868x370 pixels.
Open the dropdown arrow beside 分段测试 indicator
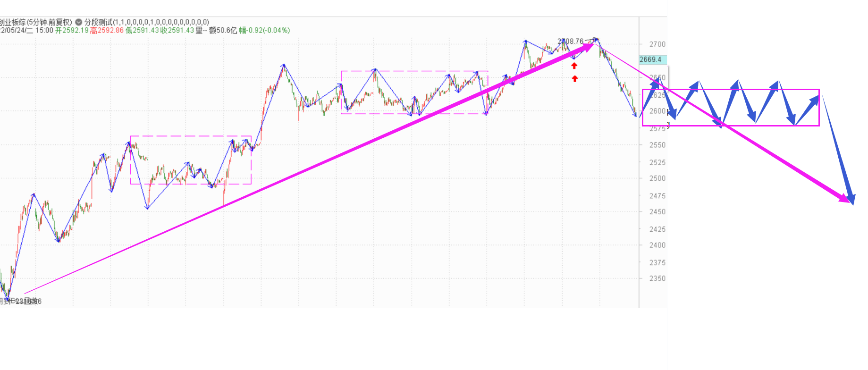coord(79,22)
